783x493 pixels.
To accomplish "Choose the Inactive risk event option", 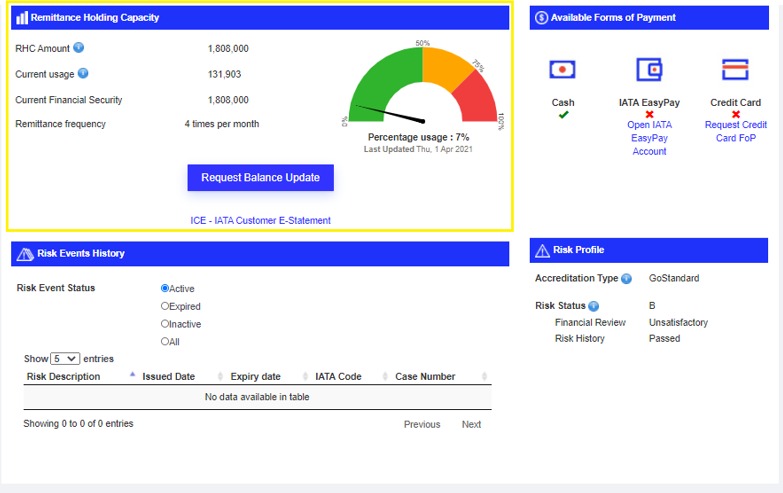I will coord(165,324).
